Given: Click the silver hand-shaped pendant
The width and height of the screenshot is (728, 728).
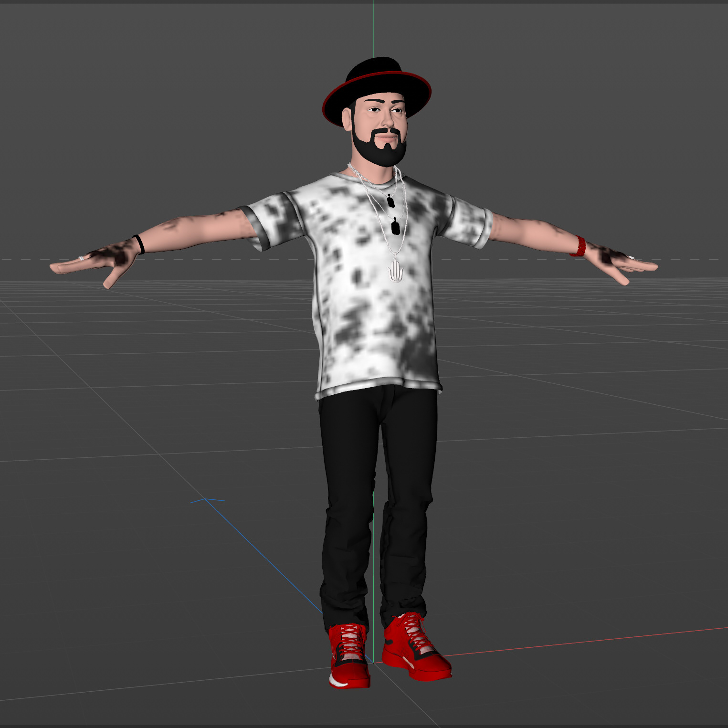Looking at the screenshot, I should point(394,271).
